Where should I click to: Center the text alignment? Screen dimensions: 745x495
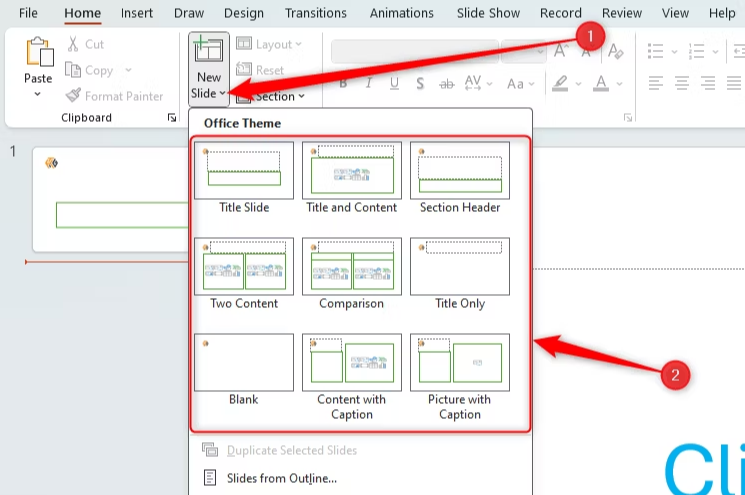(682, 83)
